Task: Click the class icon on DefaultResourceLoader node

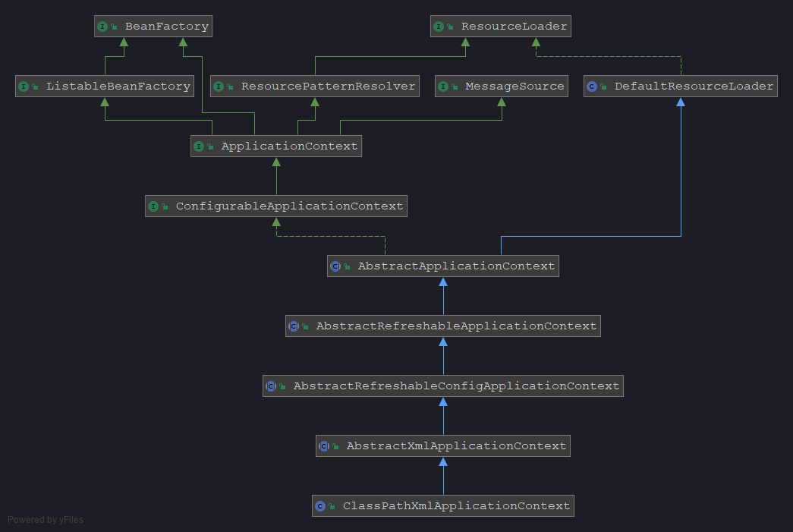Action: [x=592, y=86]
